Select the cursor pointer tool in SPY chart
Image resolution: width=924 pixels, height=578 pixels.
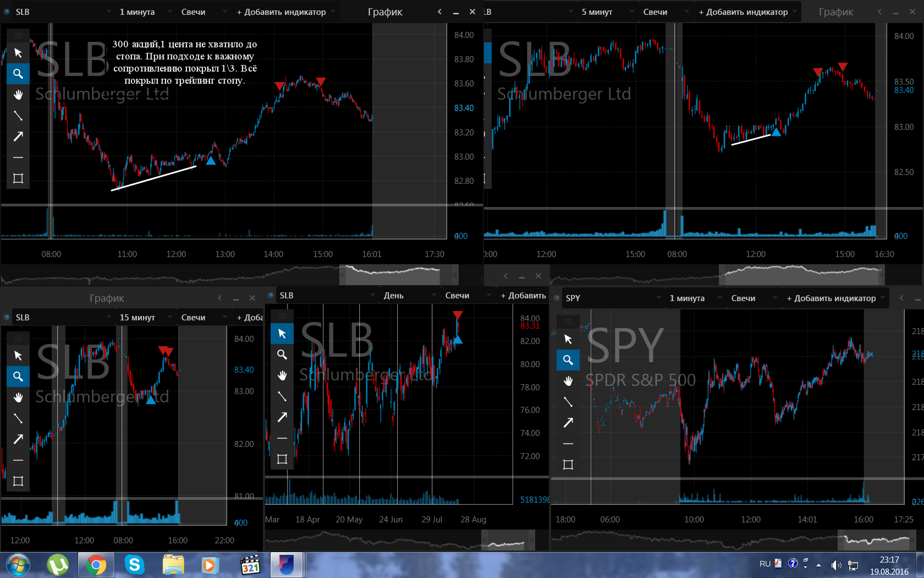click(x=568, y=339)
